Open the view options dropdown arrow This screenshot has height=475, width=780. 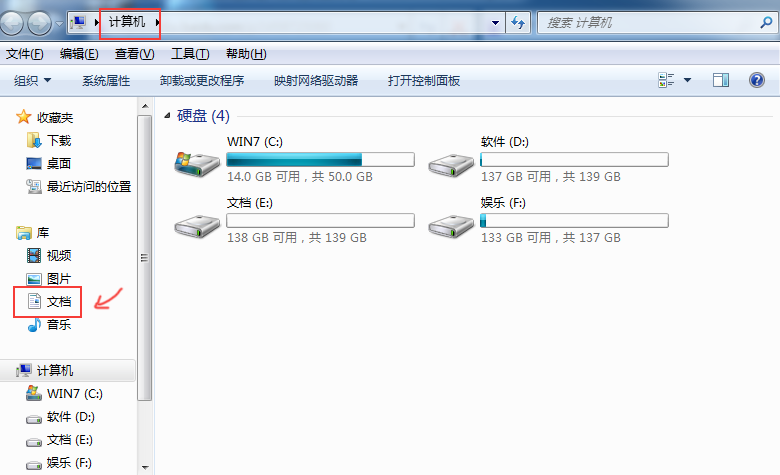point(687,80)
